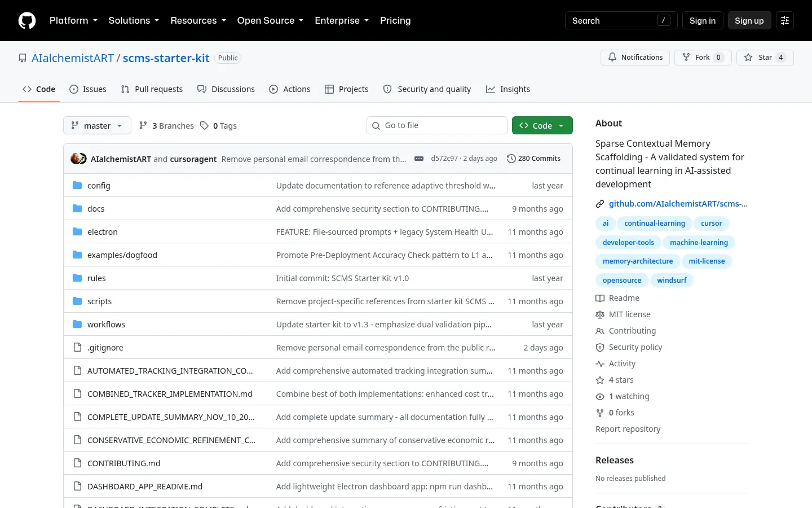Fork the repository

click(x=703, y=58)
